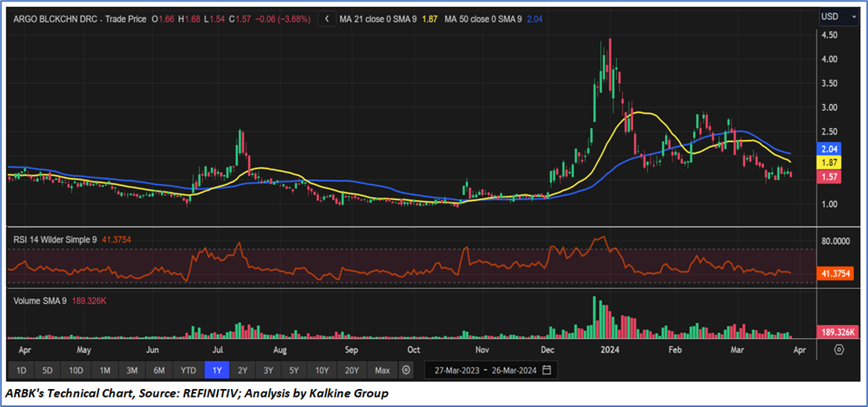The height and width of the screenshot is (407, 868).
Task: Set chart range to 3Y
Action: (x=269, y=370)
